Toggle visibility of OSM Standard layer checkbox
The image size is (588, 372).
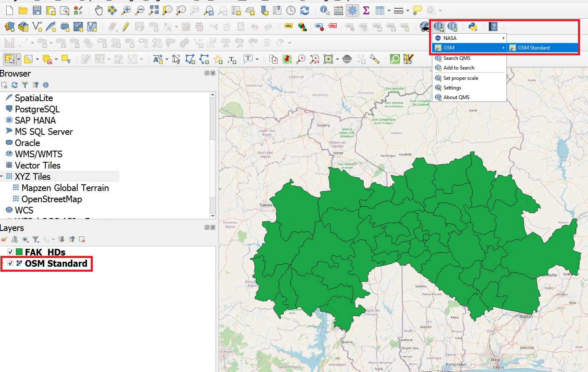tap(10, 263)
